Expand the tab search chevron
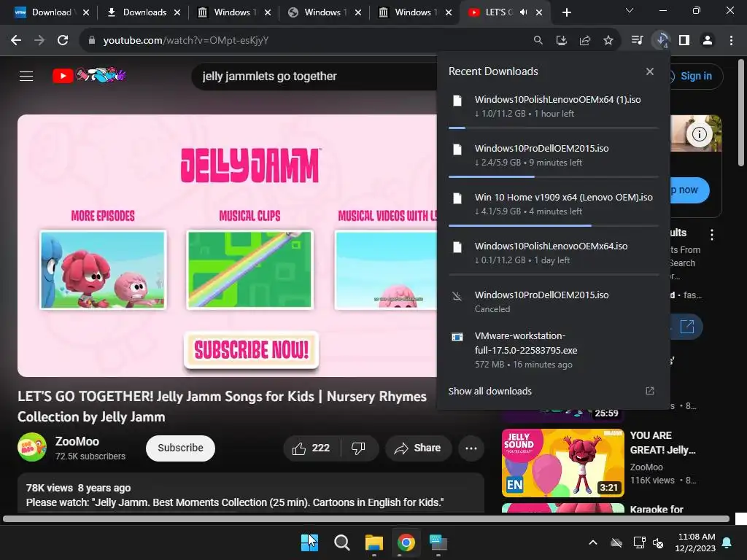 coord(630,10)
